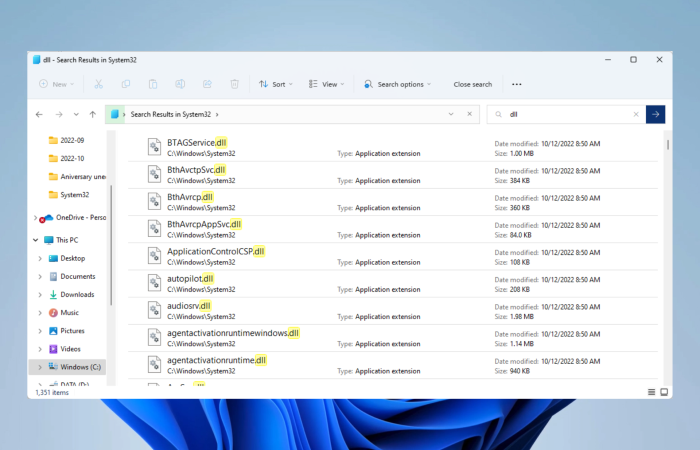Click Size 1.98 MB of audiosrv.dll

514,317
